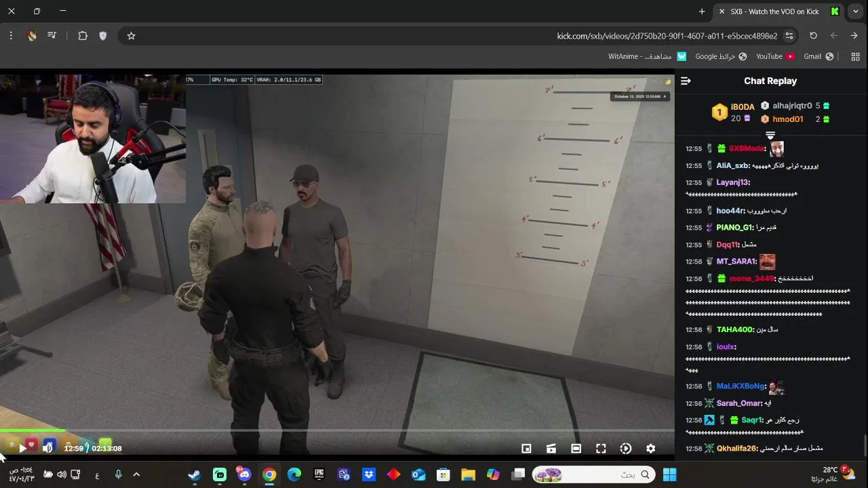The image size is (868, 488).
Task: Open hmod01 in the leaderboard
Action: pyautogui.click(x=788, y=119)
